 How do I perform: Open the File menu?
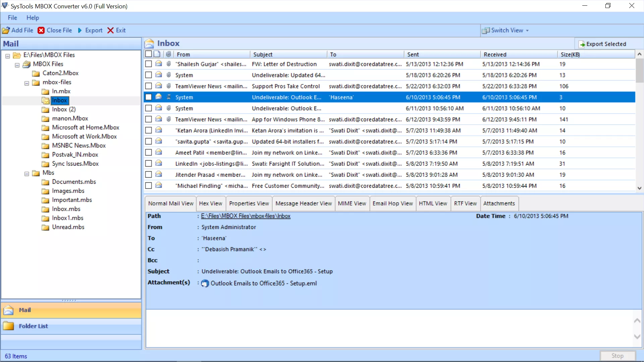[12, 18]
